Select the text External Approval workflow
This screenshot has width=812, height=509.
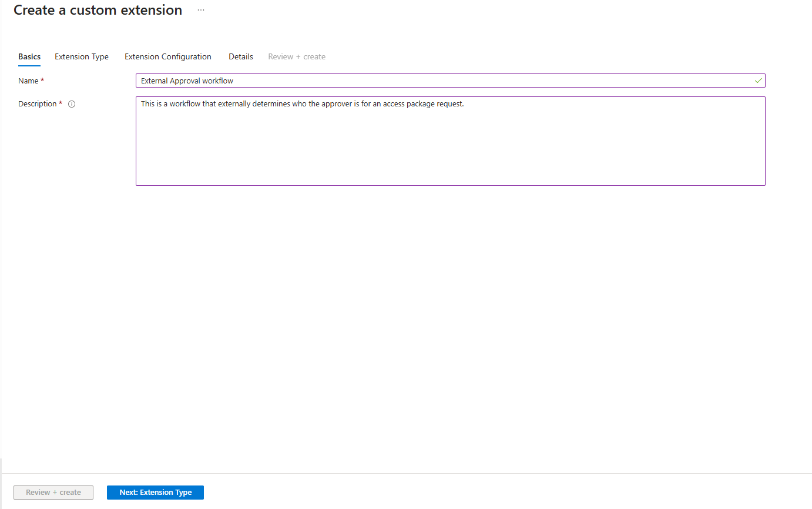click(x=186, y=81)
